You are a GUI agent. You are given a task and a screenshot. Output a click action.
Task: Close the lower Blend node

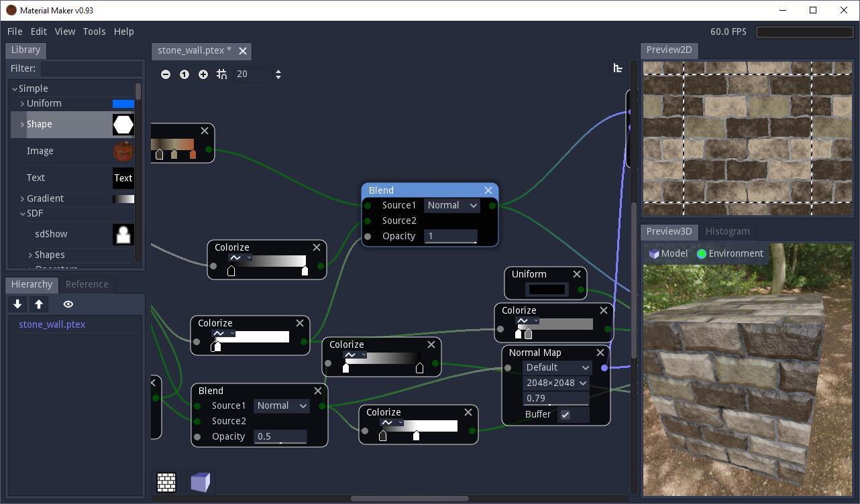[318, 391]
